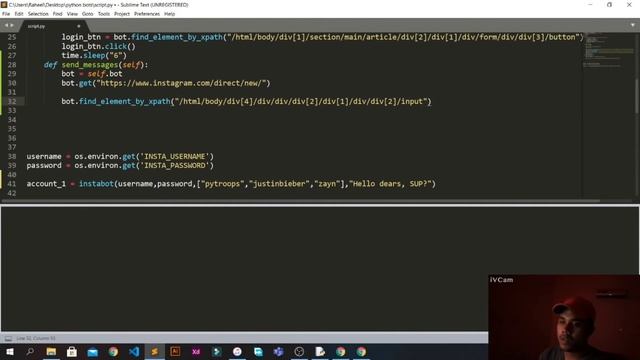
Task: Click the "justinbieber" string on line 41
Action: tap(279, 184)
